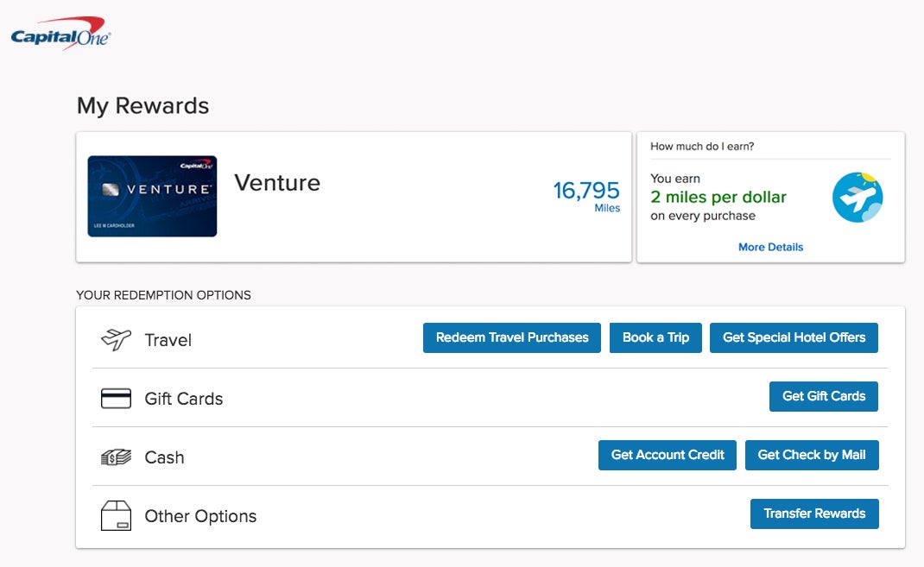
Task: Click the Gift Cards option label
Action: tap(183, 399)
